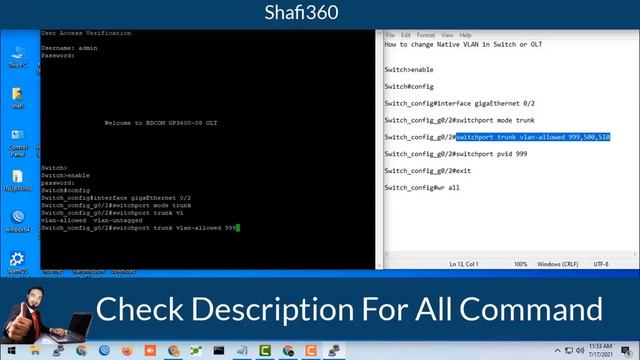This screenshot has height=360, width=640.
Task: Switch to the highlighted PuTTY taskbar icon
Action: [x=334, y=351]
